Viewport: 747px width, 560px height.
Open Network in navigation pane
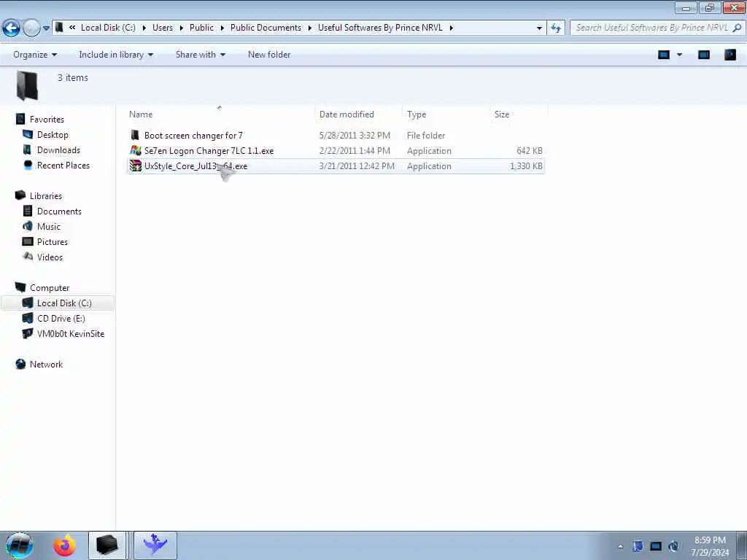pos(46,365)
